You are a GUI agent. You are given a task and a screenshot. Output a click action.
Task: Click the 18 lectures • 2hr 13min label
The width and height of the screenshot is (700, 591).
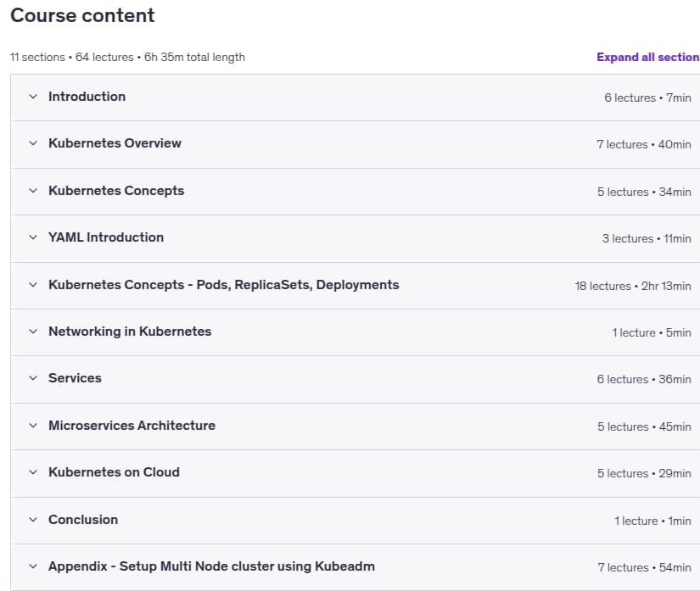[633, 286]
